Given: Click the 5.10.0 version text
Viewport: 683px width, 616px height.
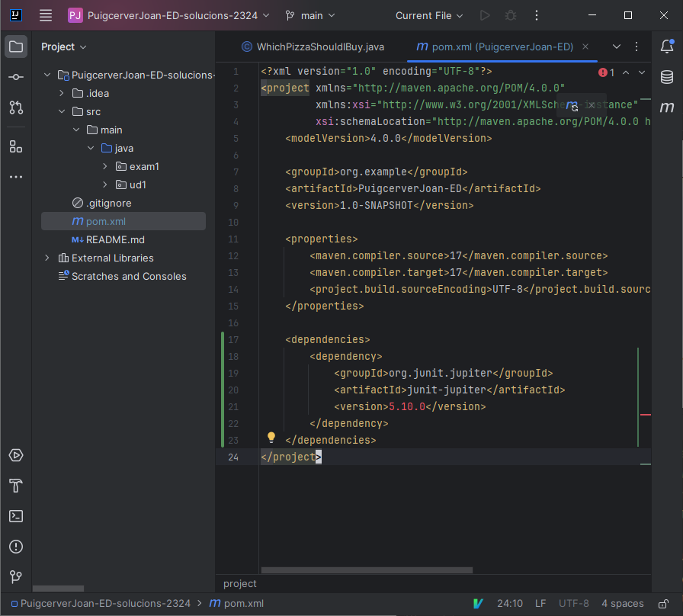Looking at the screenshot, I should (x=407, y=407).
